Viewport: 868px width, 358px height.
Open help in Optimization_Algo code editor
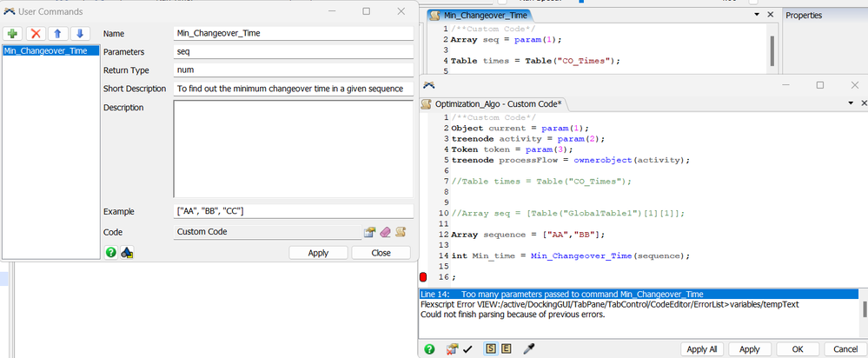(x=429, y=349)
